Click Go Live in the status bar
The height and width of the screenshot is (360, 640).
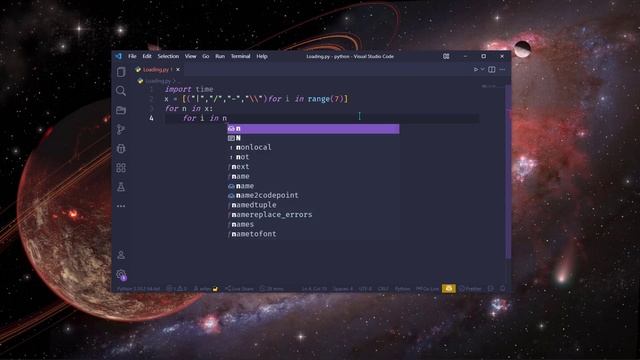click(427, 289)
